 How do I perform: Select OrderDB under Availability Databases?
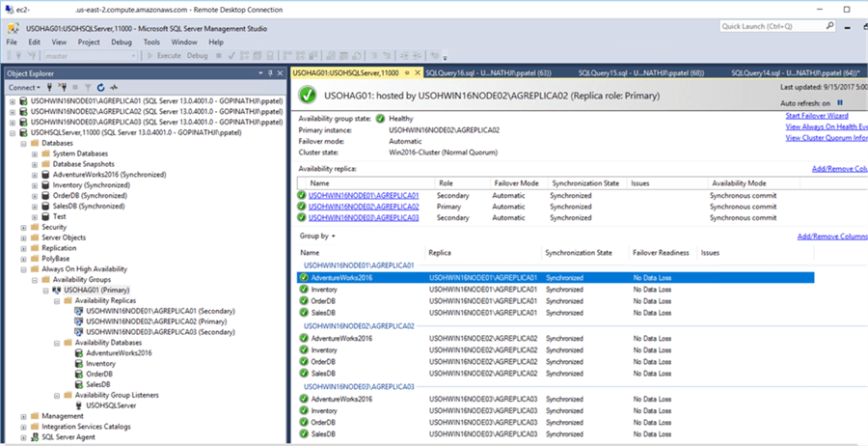(x=101, y=374)
